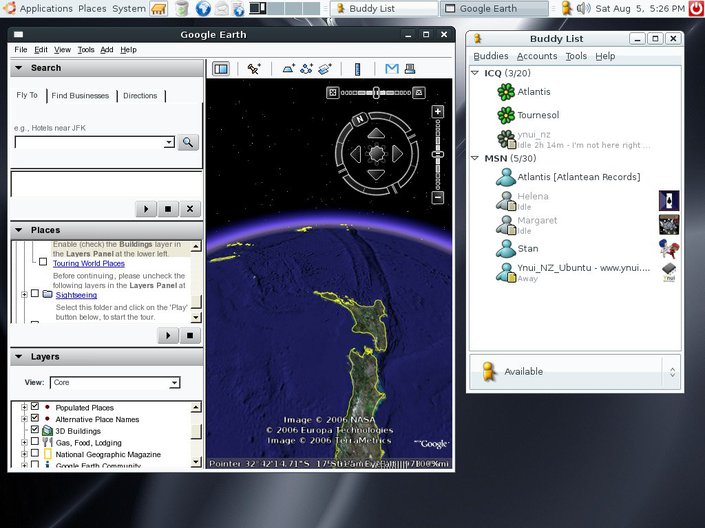This screenshot has width=705, height=528.
Task: Collapse the ICQ buddy group
Action: pos(475,73)
